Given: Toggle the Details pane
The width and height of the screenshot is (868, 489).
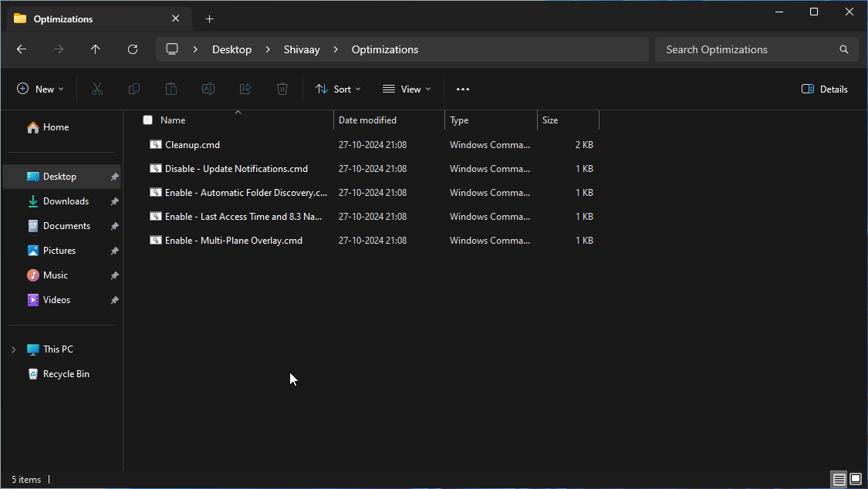Looking at the screenshot, I should tap(824, 89).
